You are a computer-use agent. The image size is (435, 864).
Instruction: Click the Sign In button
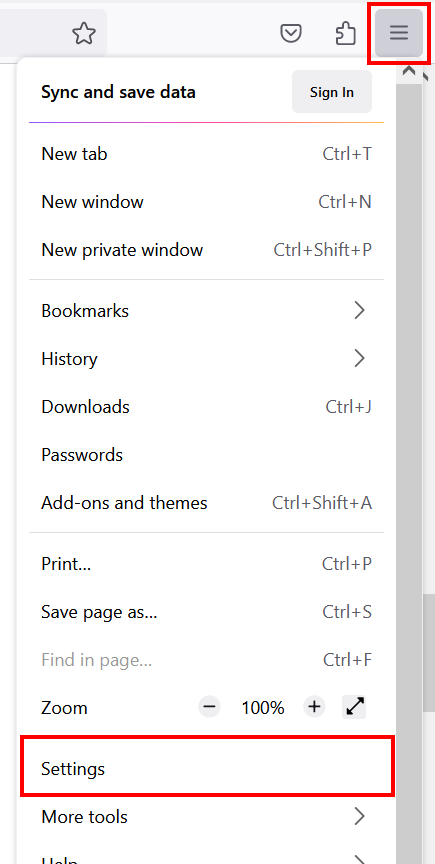pyautogui.click(x=332, y=92)
